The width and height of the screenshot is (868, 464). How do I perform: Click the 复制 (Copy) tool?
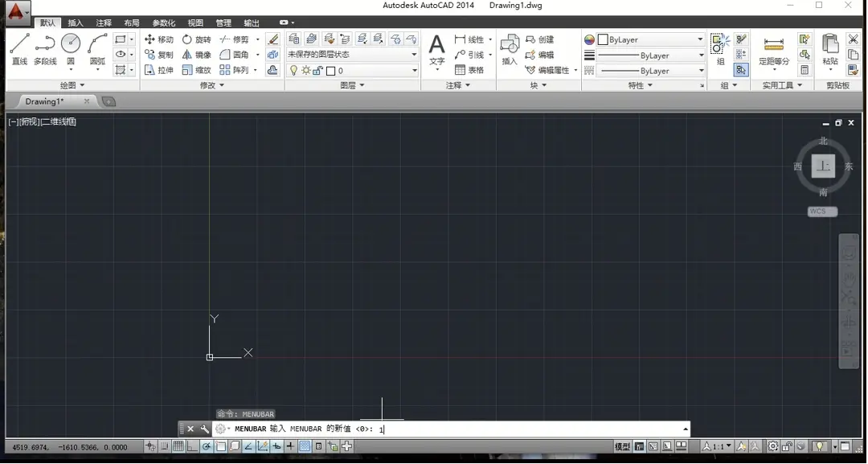158,55
